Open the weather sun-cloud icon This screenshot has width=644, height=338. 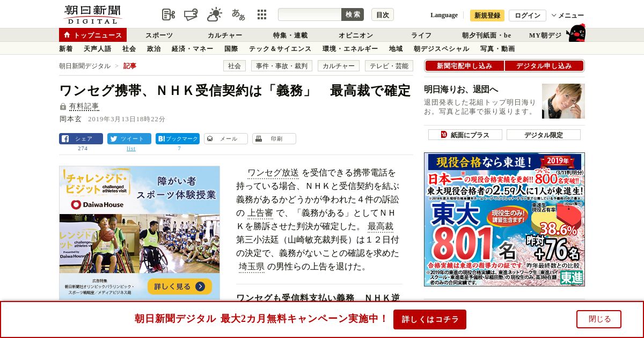[x=215, y=14]
